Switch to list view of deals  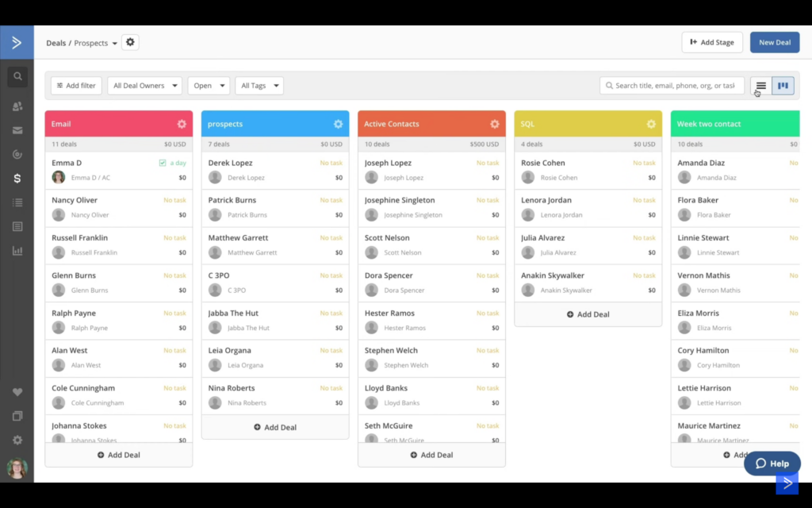(759, 85)
